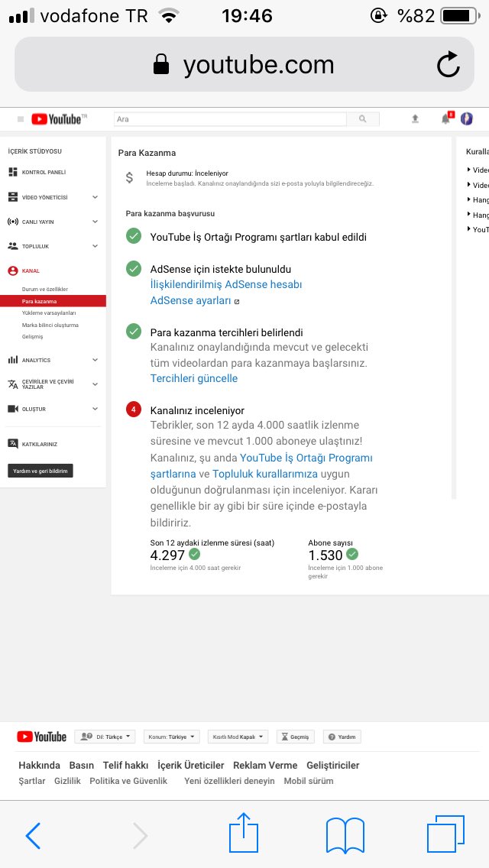Open the upload video icon

[x=415, y=119]
